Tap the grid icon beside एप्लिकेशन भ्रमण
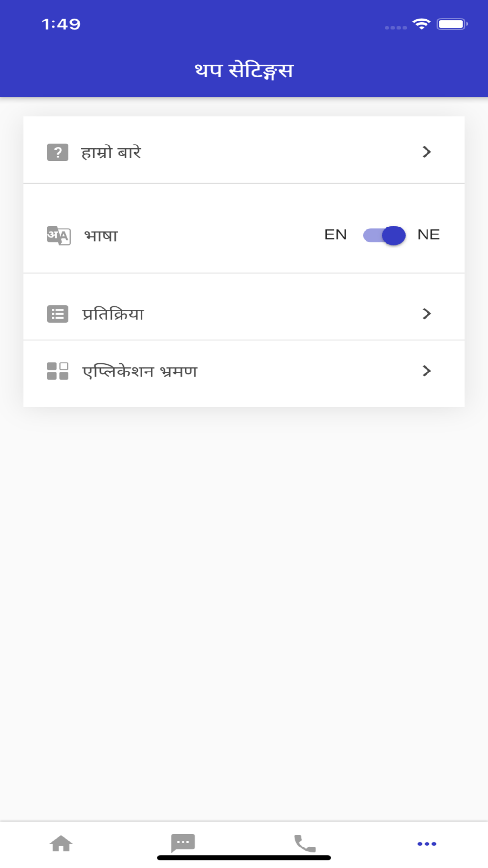 click(x=58, y=371)
